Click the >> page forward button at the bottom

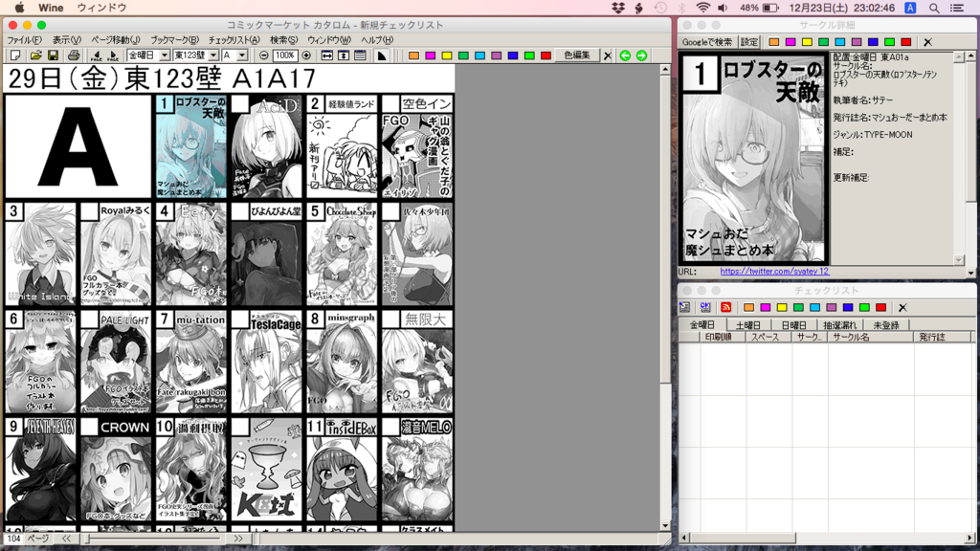[x=238, y=539]
